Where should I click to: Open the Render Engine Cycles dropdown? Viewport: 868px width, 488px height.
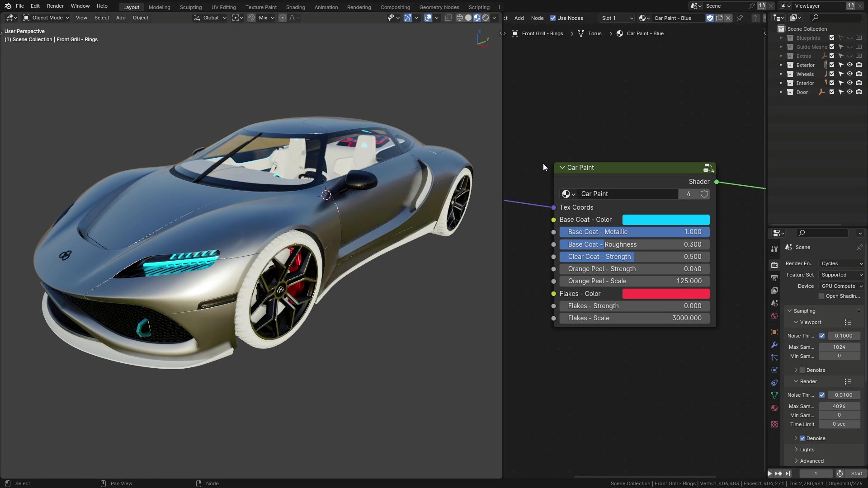coord(842,263)
